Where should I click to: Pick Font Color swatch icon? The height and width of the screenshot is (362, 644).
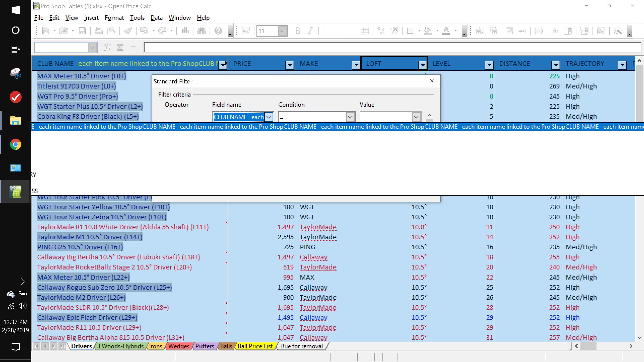[x=446, y=31]
